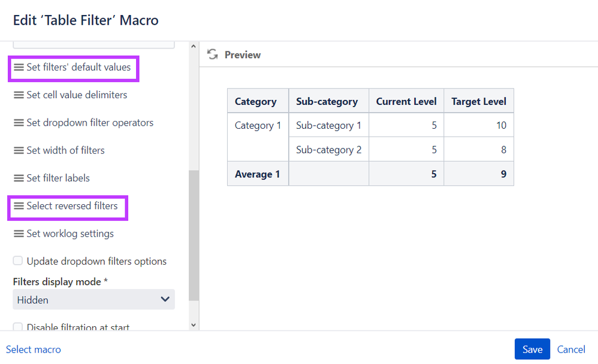The image size is (598, 364).
Task: Expand the Set worklog settings section
Action: (70, 233)
